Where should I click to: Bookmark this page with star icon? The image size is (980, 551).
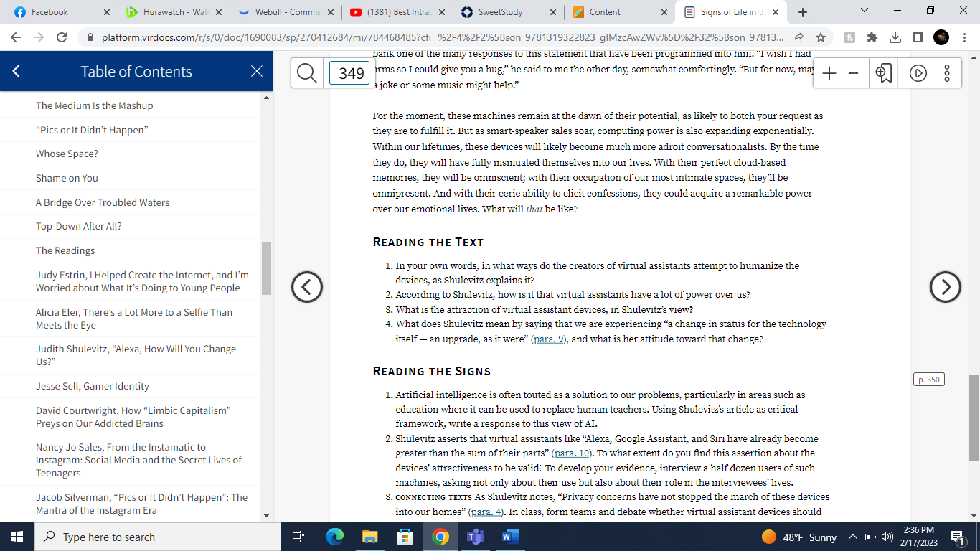(x=821, y=37)
